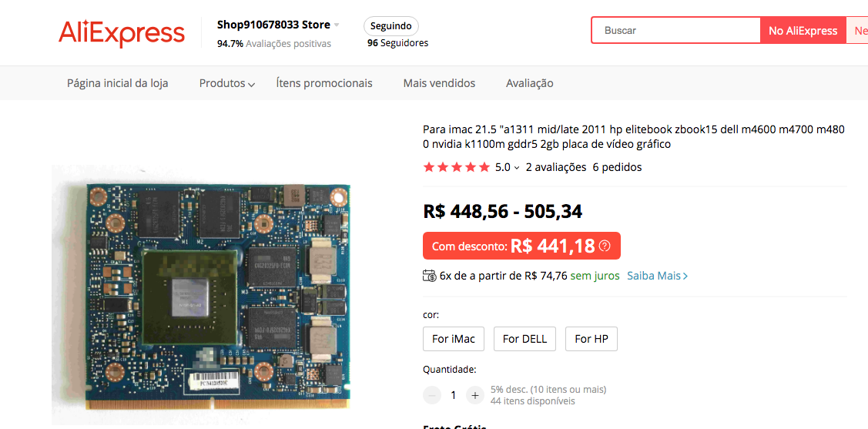Click the five-star rating icons

point(456,167)
